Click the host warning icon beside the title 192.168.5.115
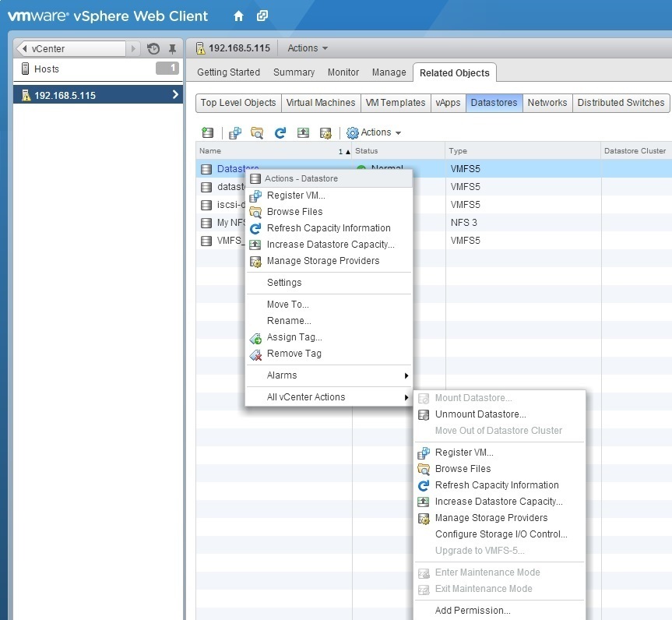 [201, 48]
